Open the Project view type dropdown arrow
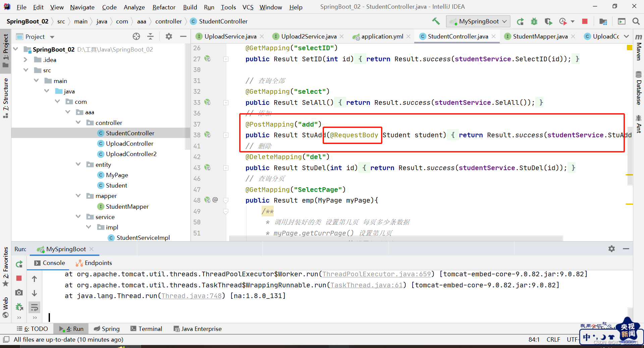Image resolution: width=644 pixels, height=348 pixels. (x=52, y=37)
